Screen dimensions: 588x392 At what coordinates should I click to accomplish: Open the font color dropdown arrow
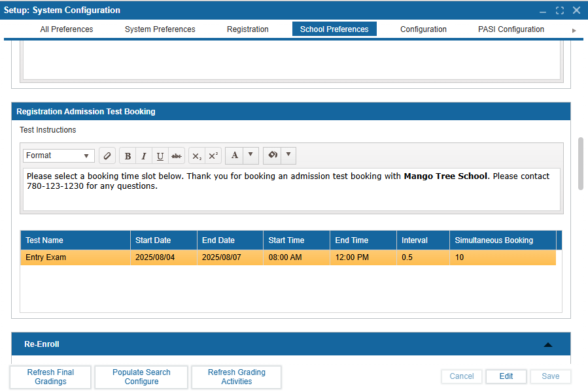click(x=250, y=155)
